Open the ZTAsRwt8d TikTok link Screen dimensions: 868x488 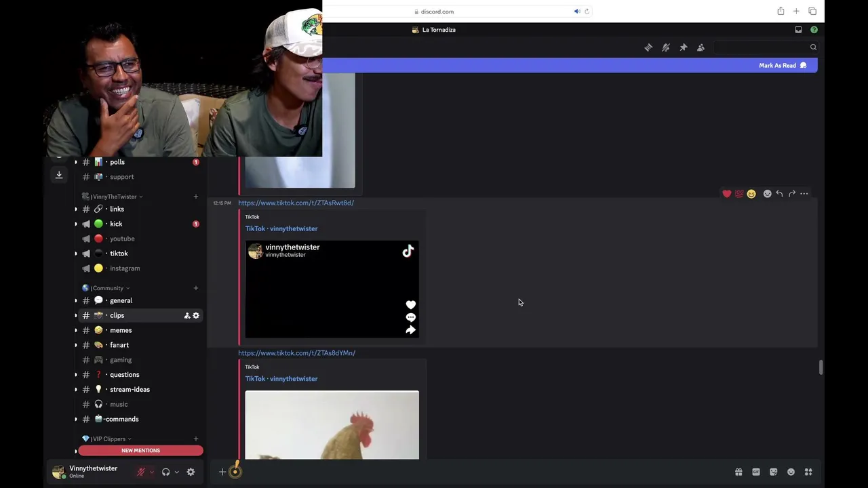tap(296, 203)
